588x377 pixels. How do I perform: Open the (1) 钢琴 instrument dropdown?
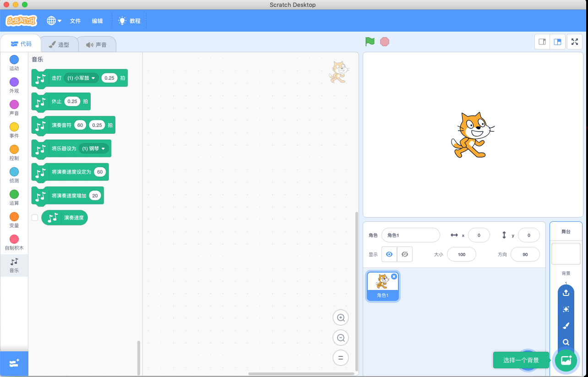94,148
